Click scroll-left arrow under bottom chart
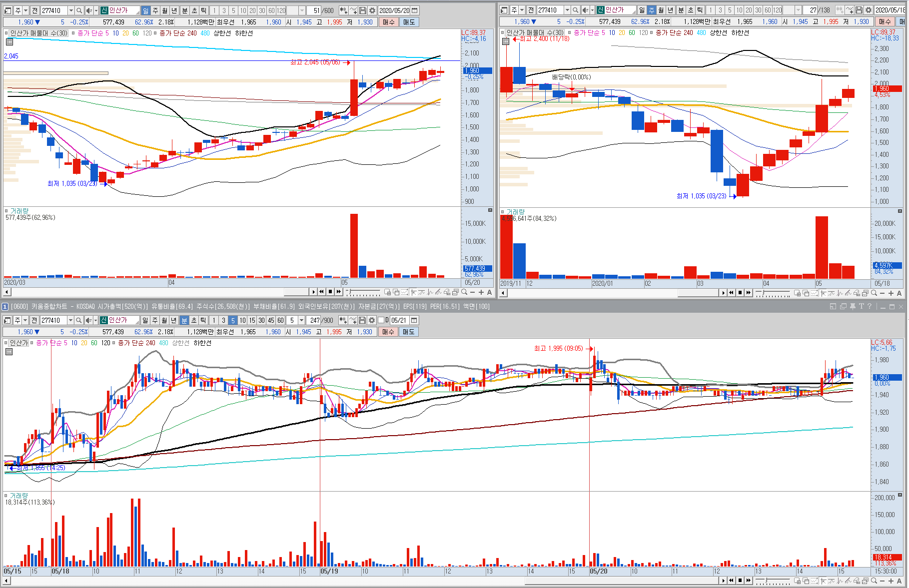This screenshot has width=909, height=588. [6, 581]
